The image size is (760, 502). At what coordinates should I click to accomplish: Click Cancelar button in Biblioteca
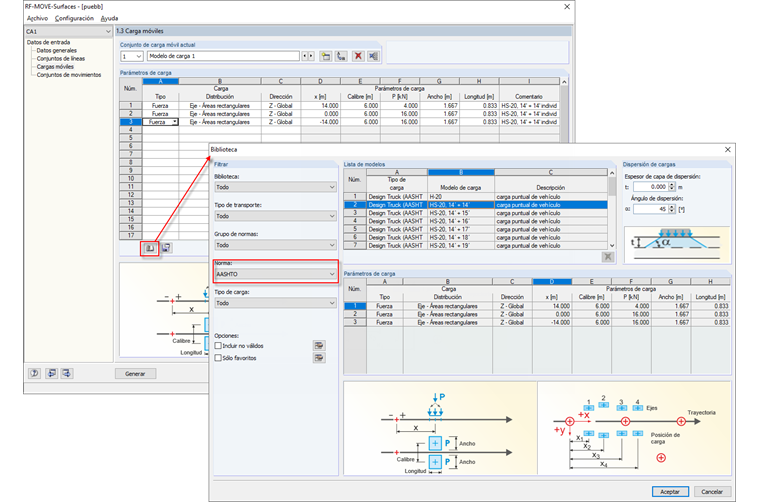[712, 491]
